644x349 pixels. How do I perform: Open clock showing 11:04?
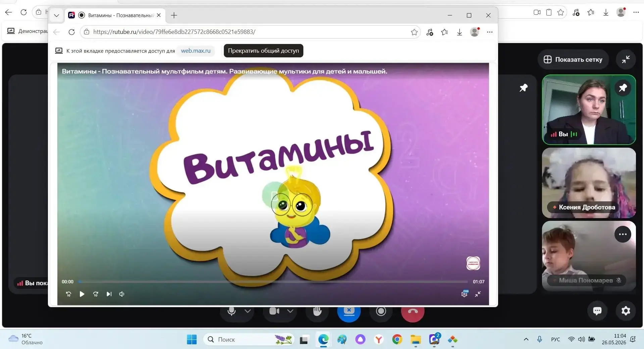pos(614,339)
